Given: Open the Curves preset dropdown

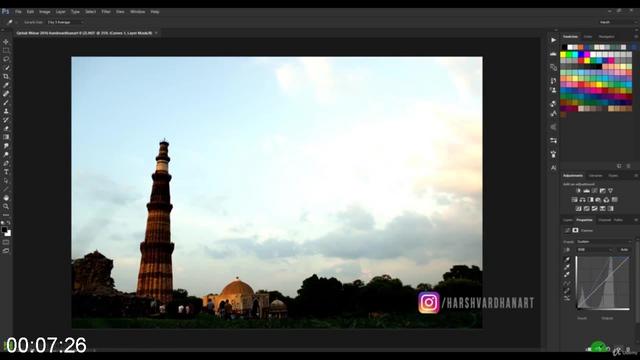Looking at the screenshot, I should (604, 242).
